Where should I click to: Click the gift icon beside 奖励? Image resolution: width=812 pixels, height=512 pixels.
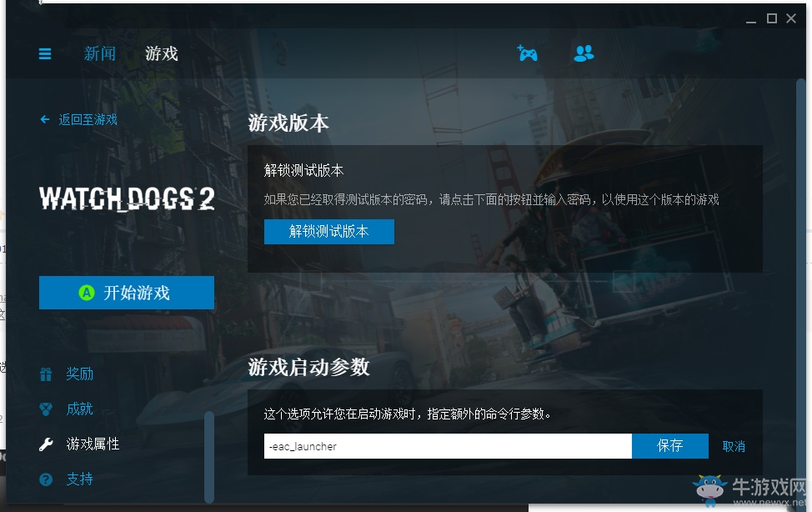(x=46, y=374)
